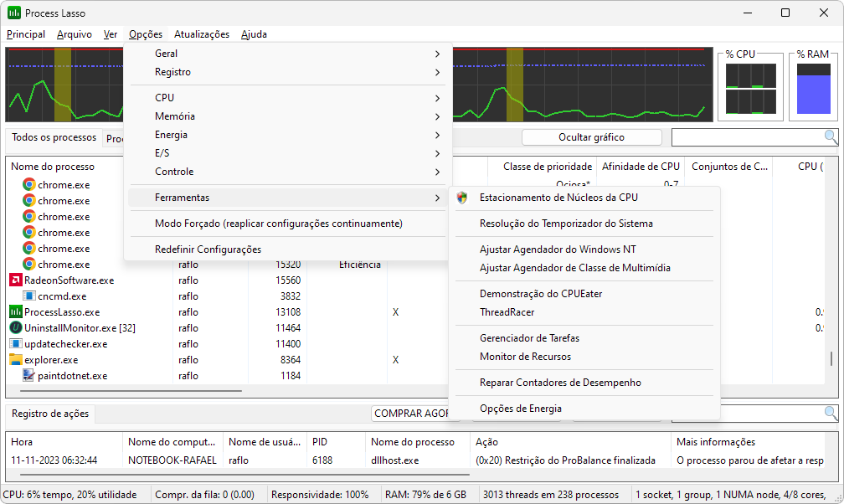
Task: Click the updatechecker.exe process icon
Action: point(16,343)
